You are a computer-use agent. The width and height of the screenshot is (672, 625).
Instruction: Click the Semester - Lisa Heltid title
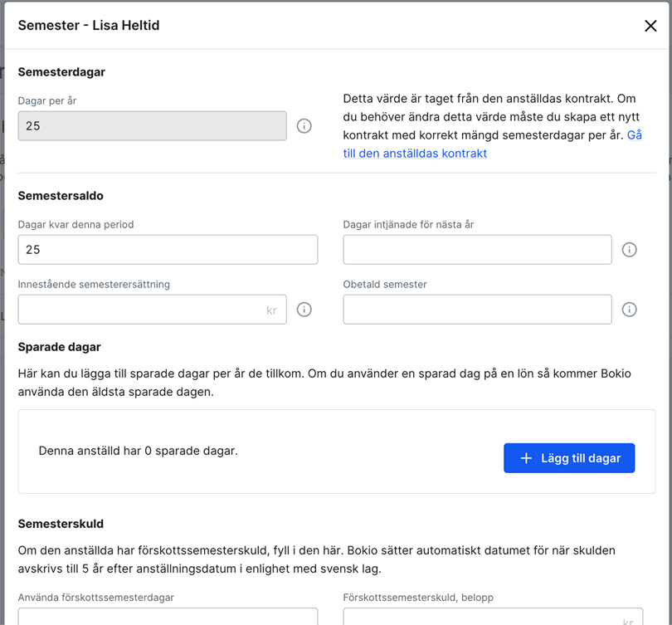click(x=89, y=26)
